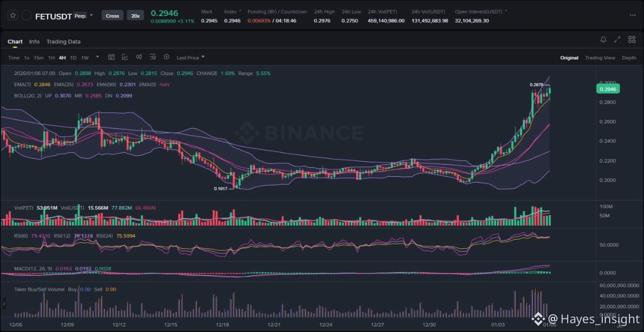
Task: Open the Last Price dropdown
Action: tap(190, 58)
